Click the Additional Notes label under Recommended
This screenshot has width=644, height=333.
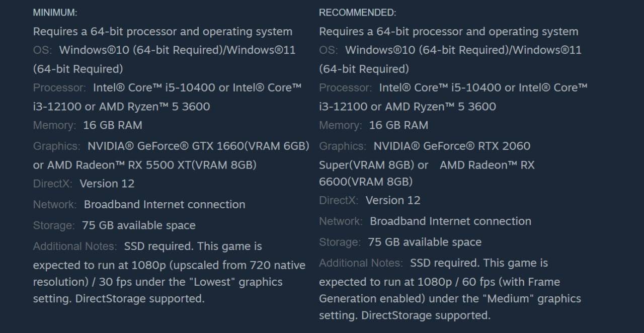click(x=361, y=263)
